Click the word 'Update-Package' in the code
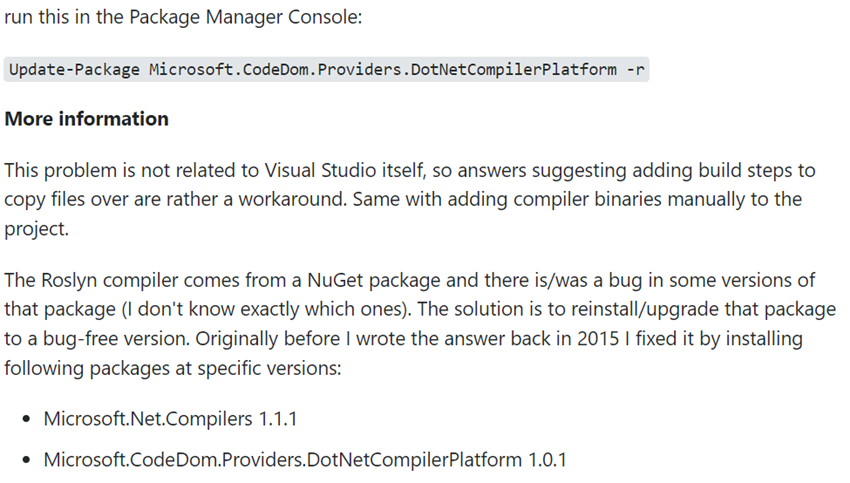Viewport: 850px width, 483px height. 74,70
